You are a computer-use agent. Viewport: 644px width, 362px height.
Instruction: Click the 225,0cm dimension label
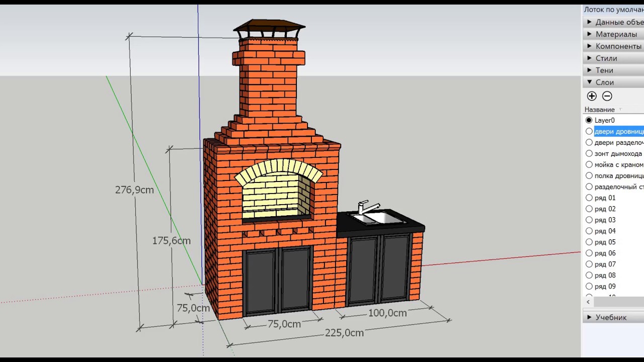tap(344, 333)
